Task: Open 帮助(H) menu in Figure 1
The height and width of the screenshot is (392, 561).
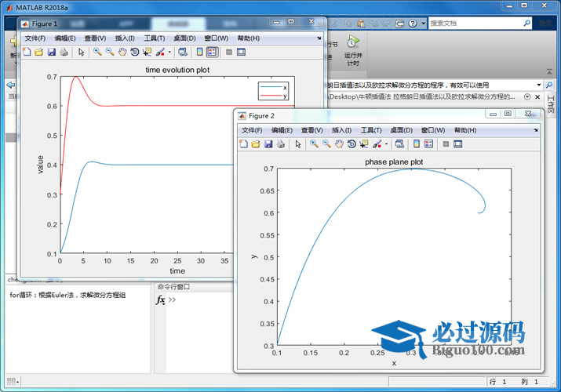Action: coord(248,38)
